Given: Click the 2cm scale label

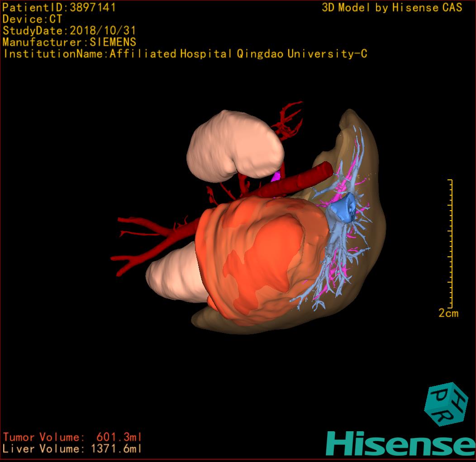Looking at the screenshot, I should pyautogui.click(x=448, y=313).
